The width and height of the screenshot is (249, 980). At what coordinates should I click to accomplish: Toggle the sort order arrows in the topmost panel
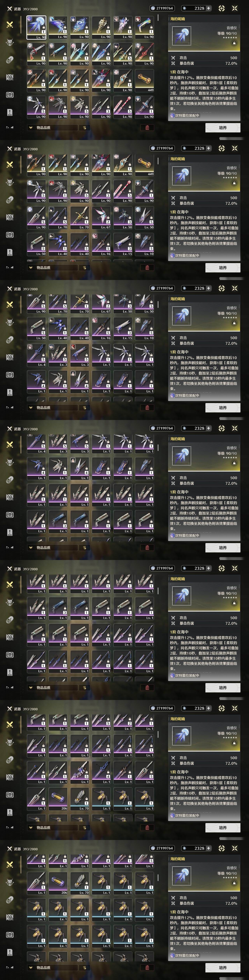pos(84,128)
